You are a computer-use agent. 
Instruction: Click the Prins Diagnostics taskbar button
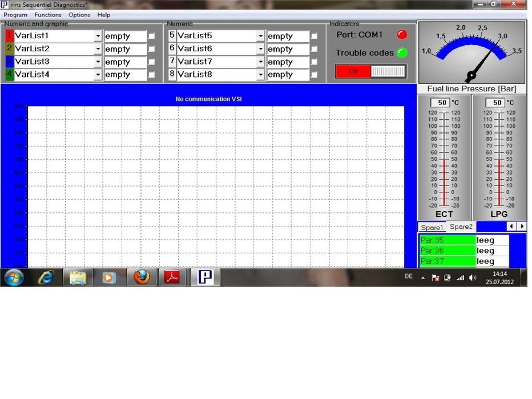click(205, 277)
